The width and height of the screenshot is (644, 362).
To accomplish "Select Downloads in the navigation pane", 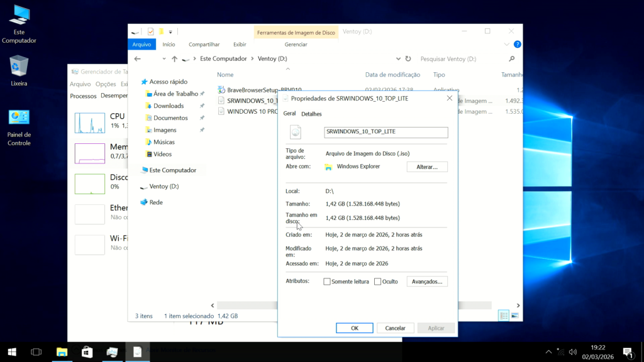I will tap(169, 106).
